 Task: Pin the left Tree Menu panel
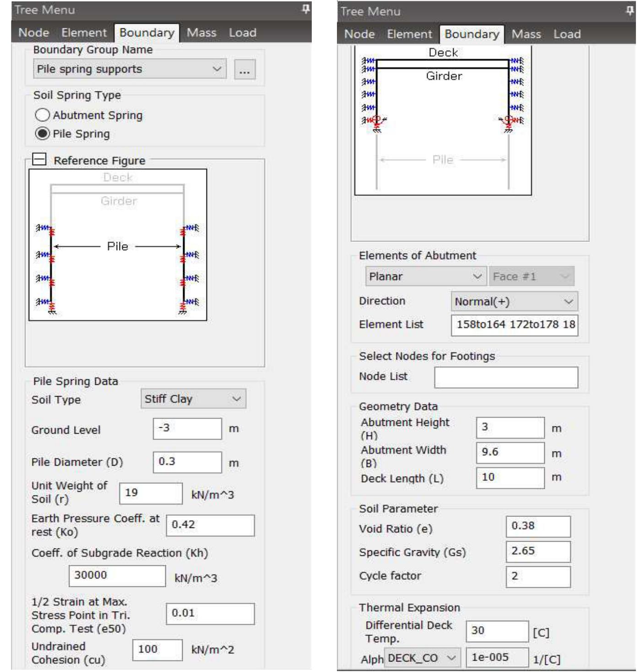[306, 9]
